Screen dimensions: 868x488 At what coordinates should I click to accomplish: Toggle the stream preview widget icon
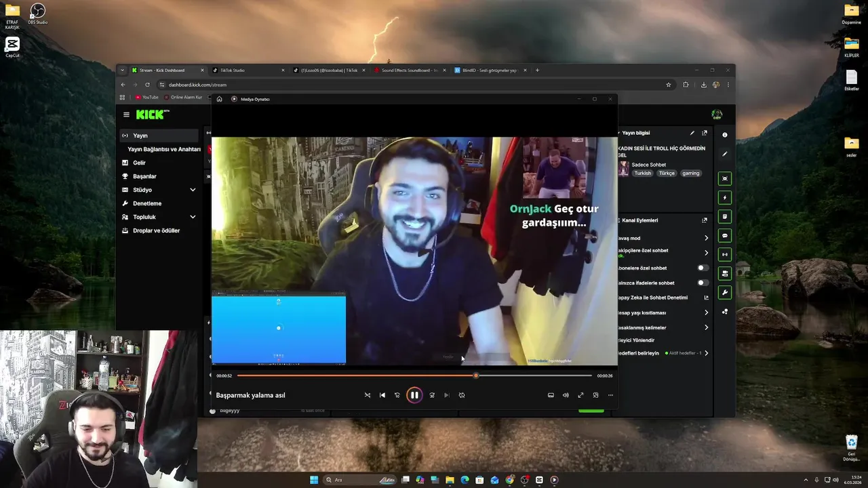point(725,179)
